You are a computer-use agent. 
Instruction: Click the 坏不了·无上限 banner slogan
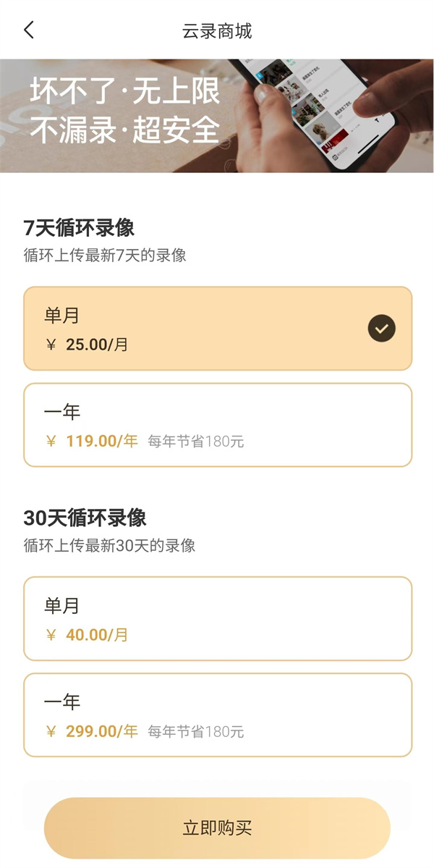tap(124, 93)
